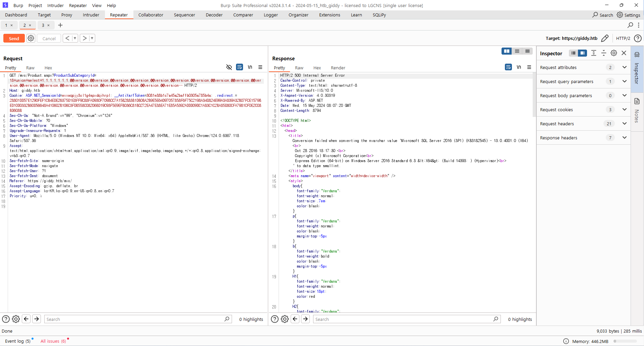Open previous history dropdown arrow
This screenshot has width=644, height=346.
pyautogui.click(x=75, y=38)
